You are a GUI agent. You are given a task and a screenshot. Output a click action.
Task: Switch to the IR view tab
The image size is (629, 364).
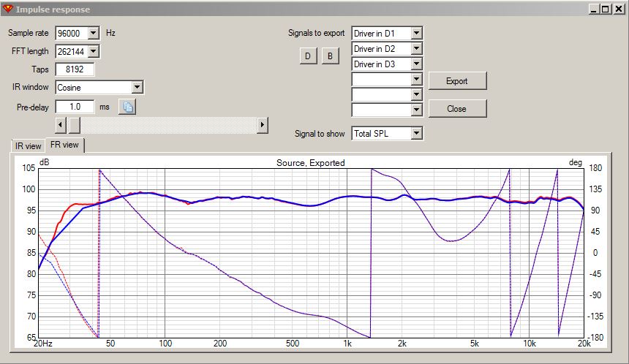tap(29, 146)
